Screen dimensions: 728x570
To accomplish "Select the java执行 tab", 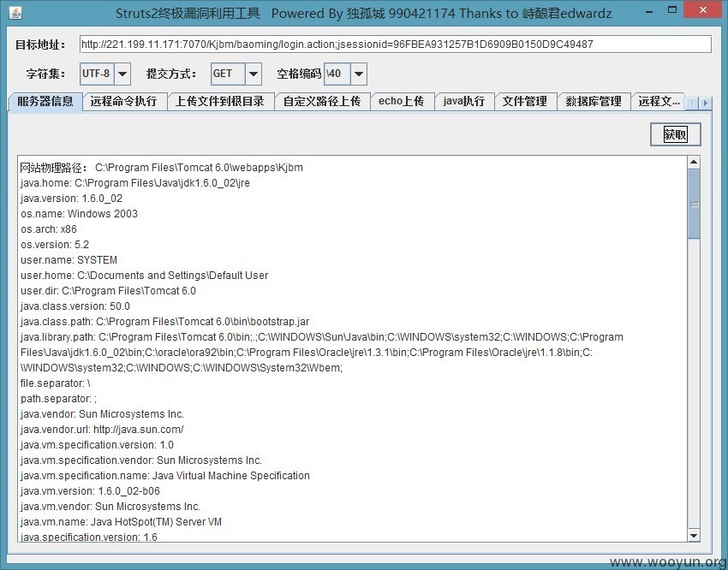I will click(x=464, y=101).
